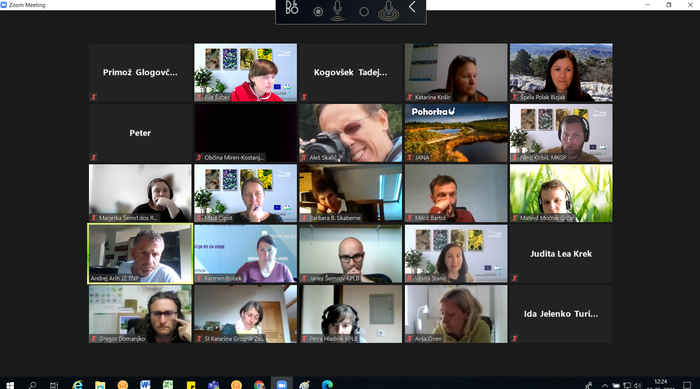700x389 pixels.
Task: Open Microsoft Teams from the taskbar
Action: (x=213, y=385)
